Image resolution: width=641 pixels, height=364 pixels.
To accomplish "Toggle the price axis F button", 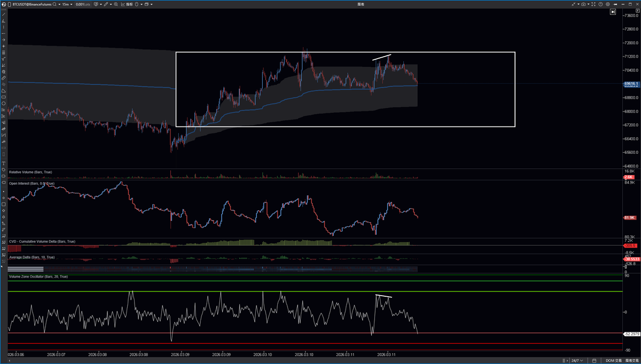I will pyautogui.click(x=638, y=11).
